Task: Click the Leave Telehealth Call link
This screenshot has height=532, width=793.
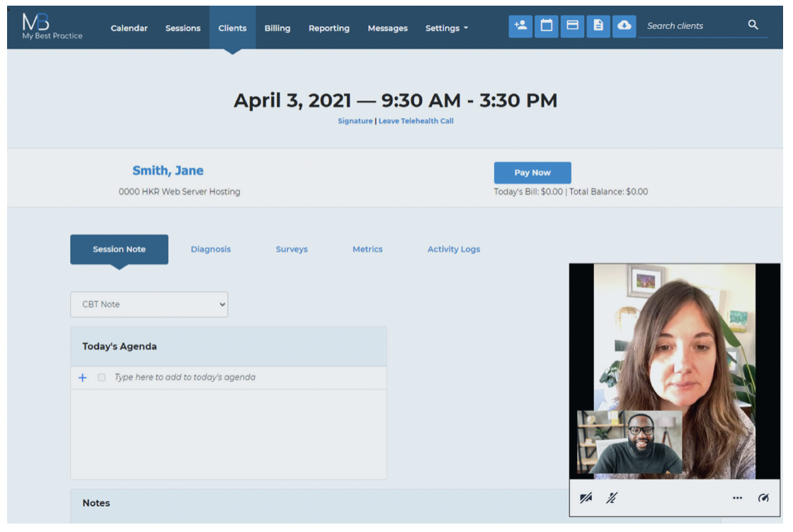Action: click(416, 121)
